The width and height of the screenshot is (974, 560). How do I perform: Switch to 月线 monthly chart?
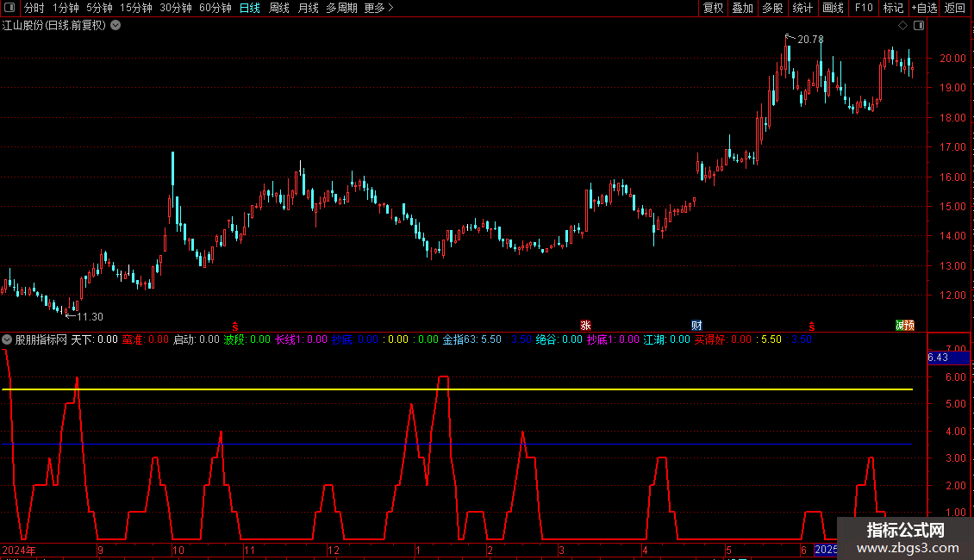pos(308,8)
